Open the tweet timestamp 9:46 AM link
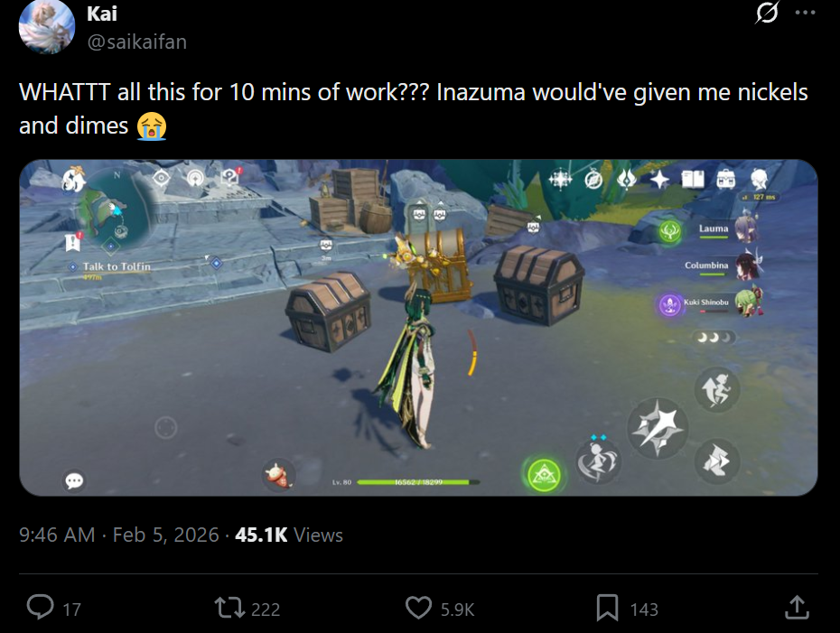Viewport: 840px width, 633px height. [57, 535]
